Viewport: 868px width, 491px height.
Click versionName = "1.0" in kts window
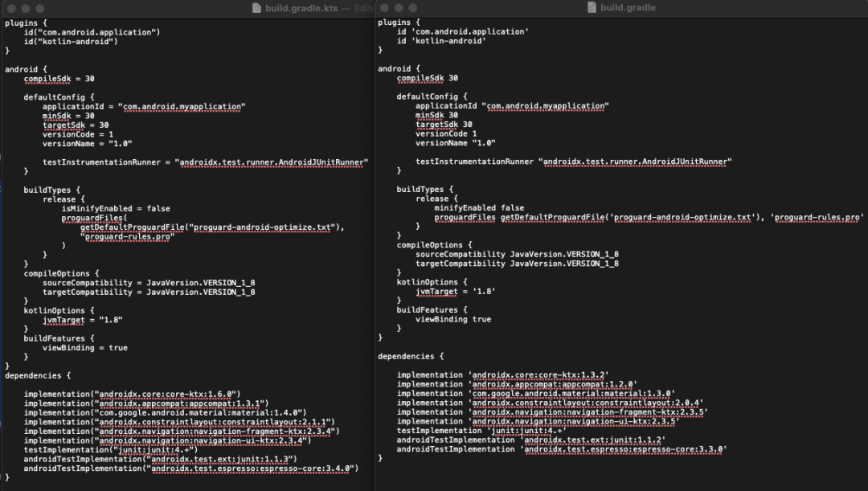coord(88,144)
